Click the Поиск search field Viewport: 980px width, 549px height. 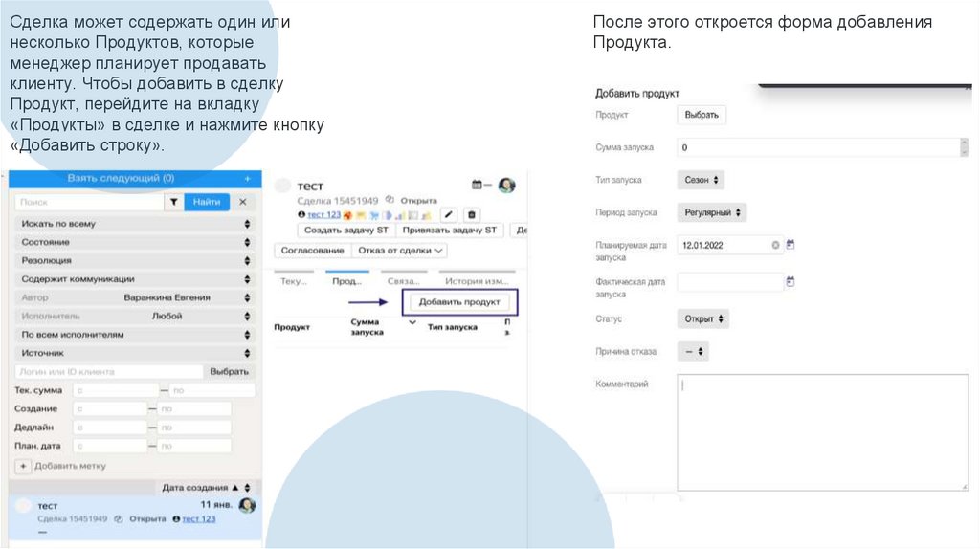pyautogui.click(x=89, y=202)
